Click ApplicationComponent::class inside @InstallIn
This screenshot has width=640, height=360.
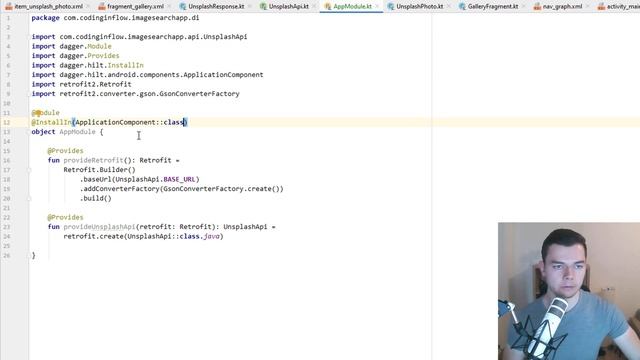pos(129,122)
